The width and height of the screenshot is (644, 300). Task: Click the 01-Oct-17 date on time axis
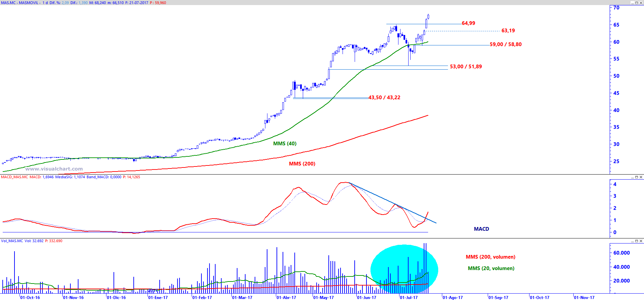[x=540, y=298]
